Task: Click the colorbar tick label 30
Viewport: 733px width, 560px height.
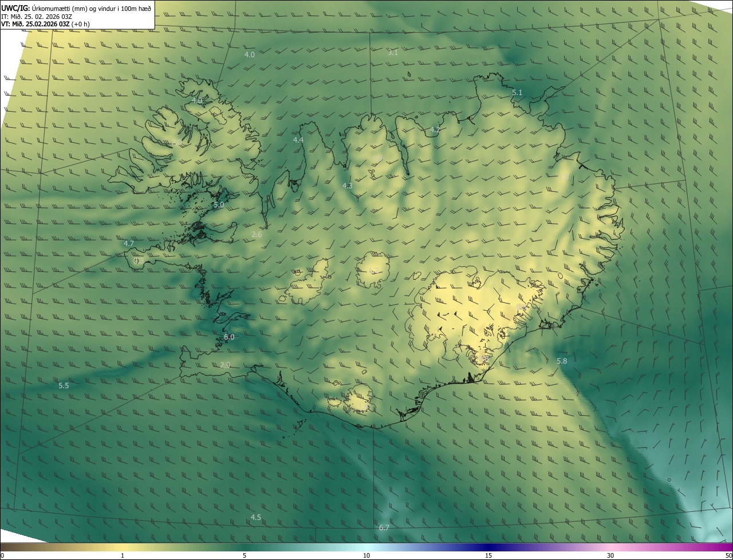Action: (x=610, y=555)
